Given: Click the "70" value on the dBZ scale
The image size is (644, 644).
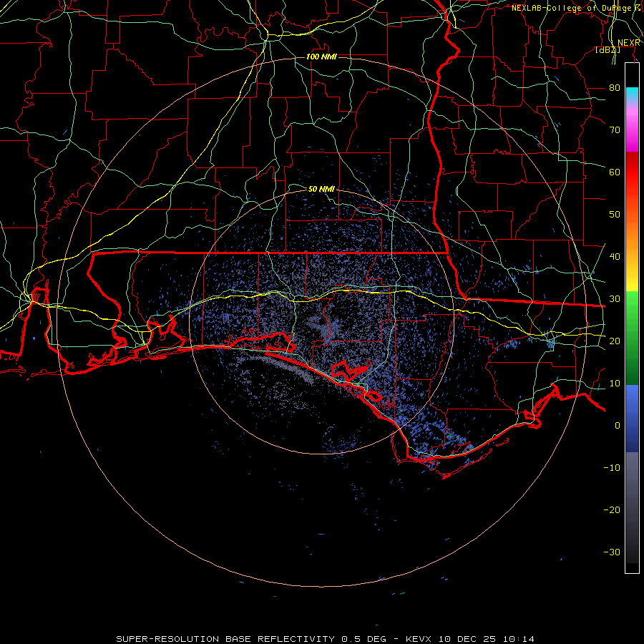Looking at the screenshot, I should (x=615, y=130).
